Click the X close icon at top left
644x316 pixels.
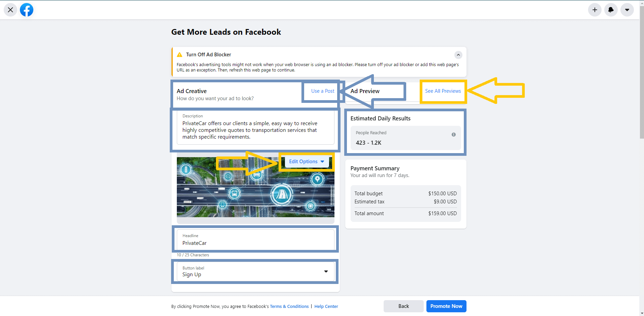10,10
